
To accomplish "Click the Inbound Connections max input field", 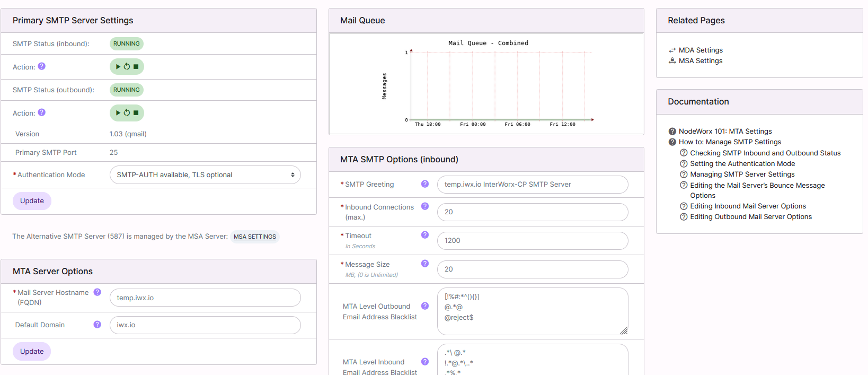I will [x=532, y=212].
